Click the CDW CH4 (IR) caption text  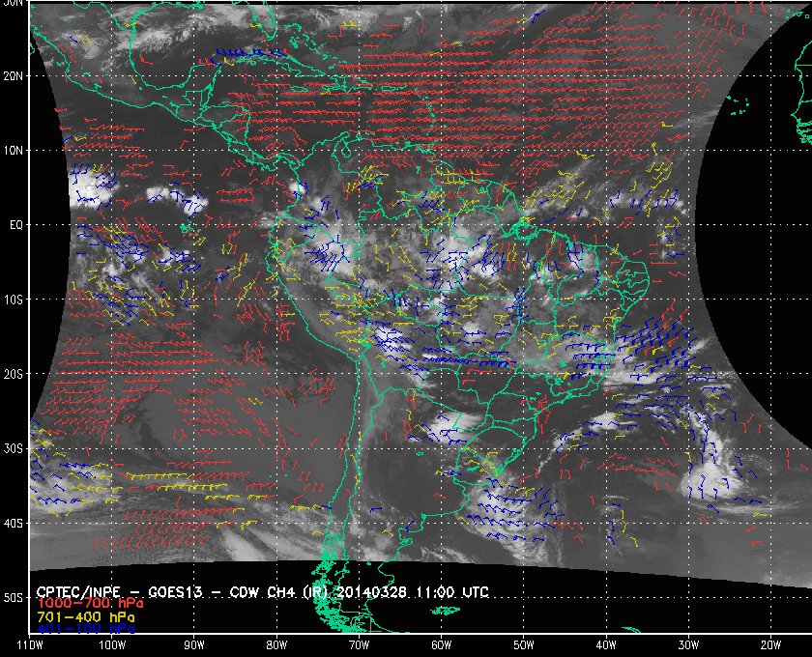278,591
